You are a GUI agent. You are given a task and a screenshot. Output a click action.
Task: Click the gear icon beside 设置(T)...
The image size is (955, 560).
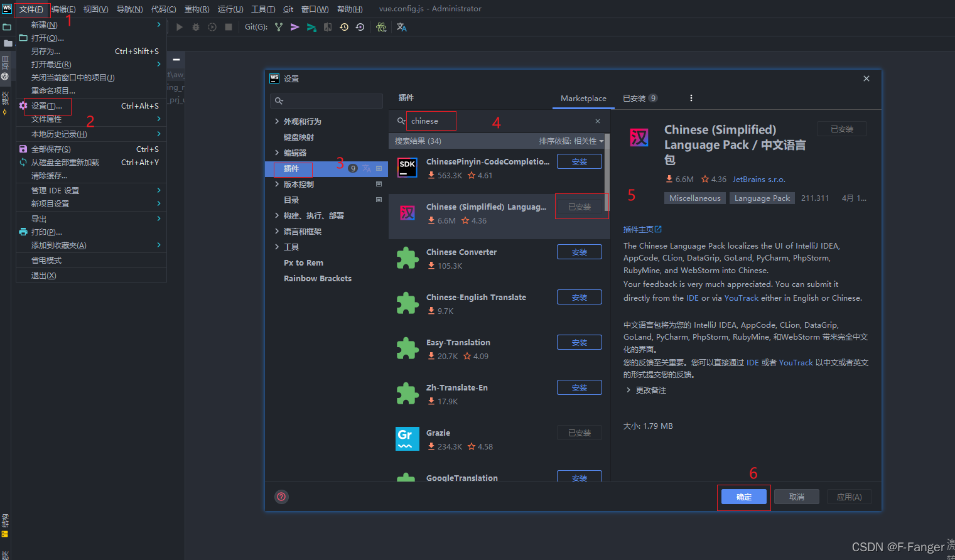[23, 105]
